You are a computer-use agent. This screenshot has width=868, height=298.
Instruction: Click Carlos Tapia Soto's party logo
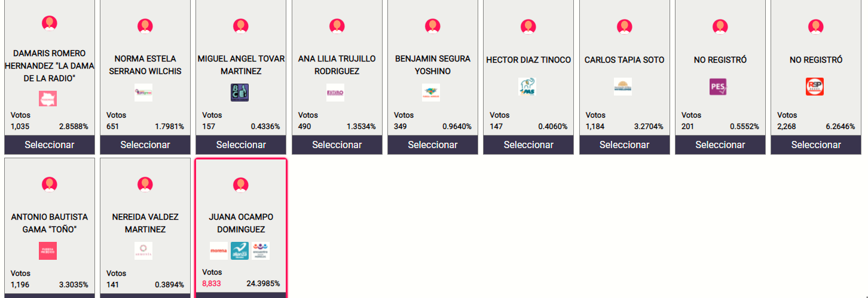tap(623, 87)
